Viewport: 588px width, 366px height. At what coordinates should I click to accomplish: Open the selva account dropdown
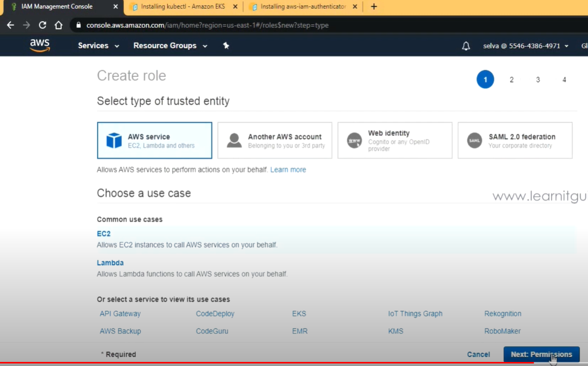(x=526, y=46)
